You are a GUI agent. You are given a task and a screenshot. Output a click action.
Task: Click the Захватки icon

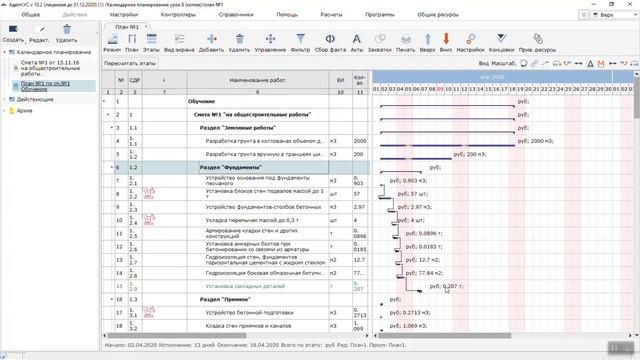click(380, 40)
